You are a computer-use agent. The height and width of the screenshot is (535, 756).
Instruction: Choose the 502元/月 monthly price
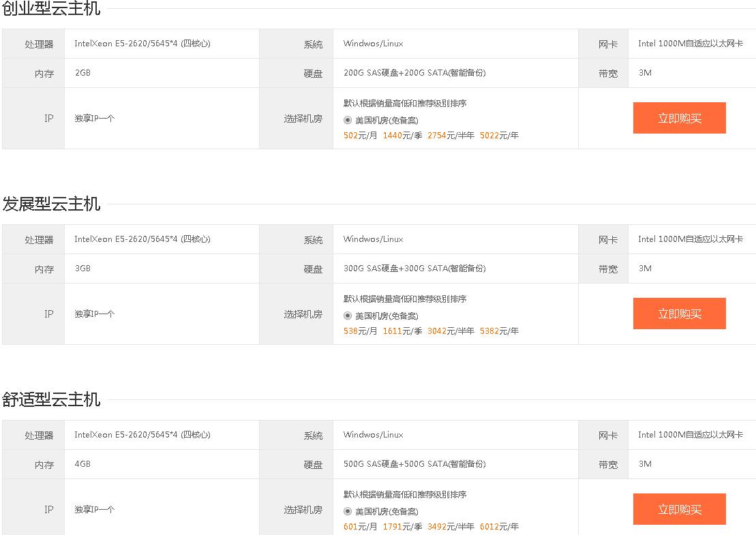click(360, 136)
